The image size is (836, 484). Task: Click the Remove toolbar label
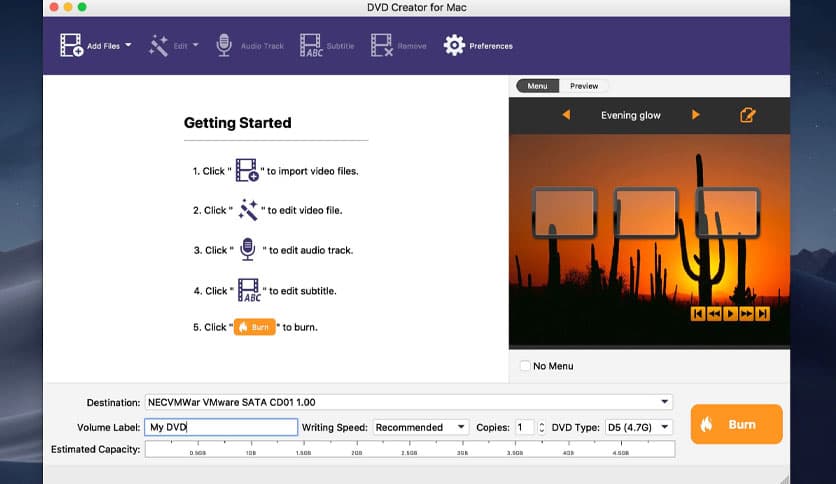pos(412,46)
